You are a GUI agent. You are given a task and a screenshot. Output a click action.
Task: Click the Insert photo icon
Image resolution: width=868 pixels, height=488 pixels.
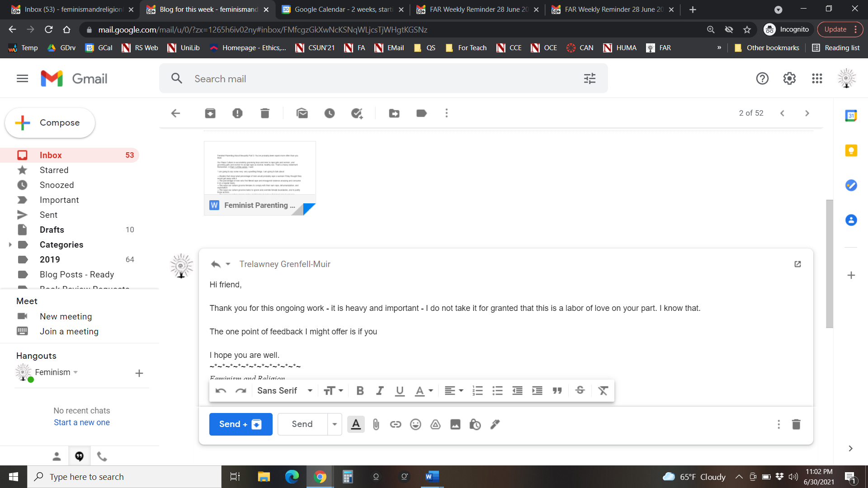(x=455, y=424)
